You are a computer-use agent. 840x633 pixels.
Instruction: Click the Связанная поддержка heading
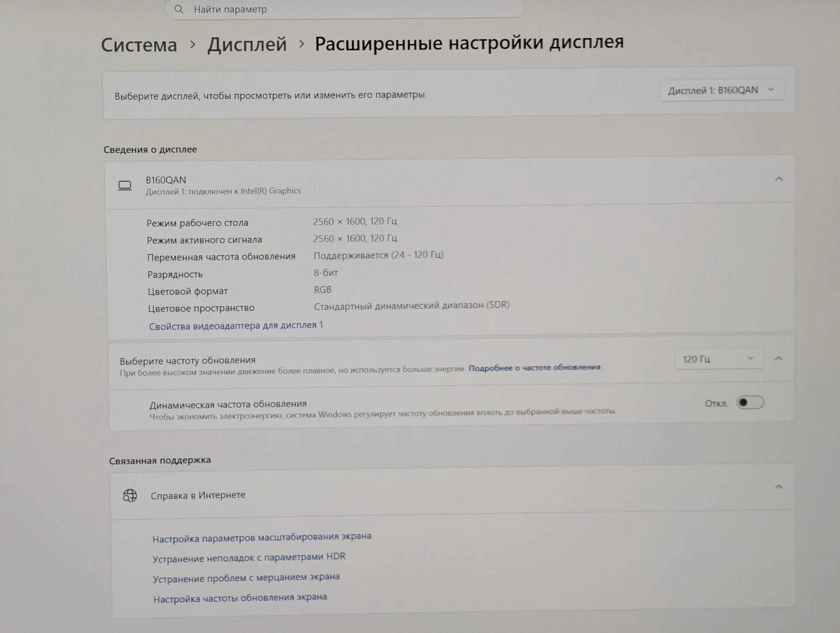point(160,461)
